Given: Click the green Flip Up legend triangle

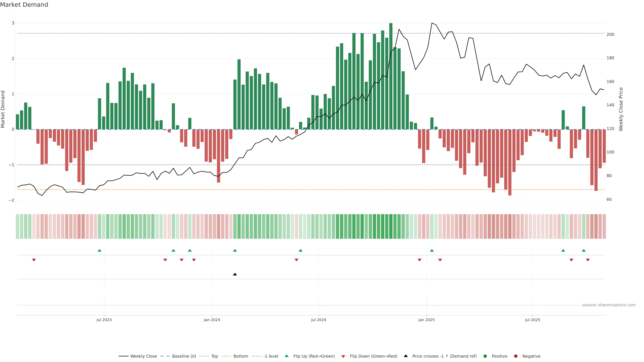Looking at the screenshot, I should 287,356.
